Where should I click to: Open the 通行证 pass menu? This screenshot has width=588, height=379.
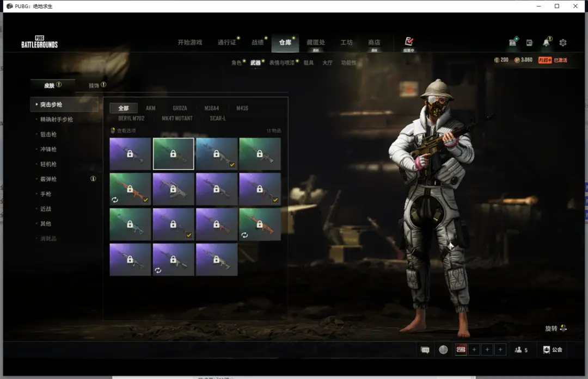pyautogui.click(x=227, y=42)
